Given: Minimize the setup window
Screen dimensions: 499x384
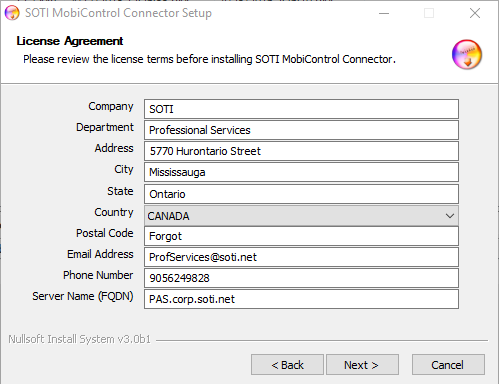Looking at the screenshot, I should click(x=384, y=13).
